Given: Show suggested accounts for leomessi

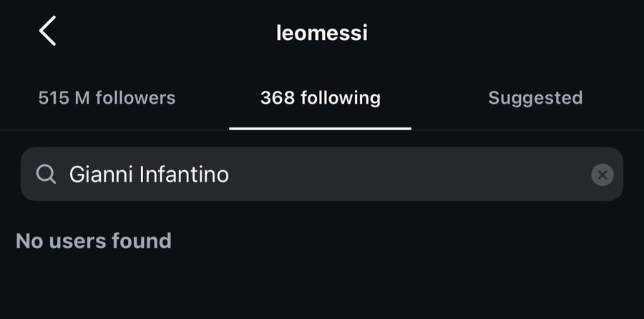Looking at the screenshot, I should 535,98.
